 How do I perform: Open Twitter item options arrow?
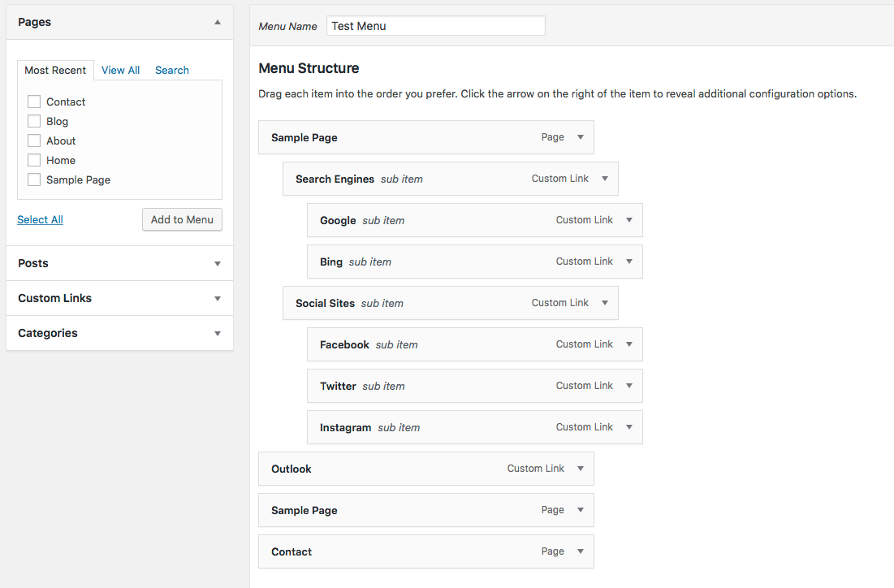(x=629, y=386)
